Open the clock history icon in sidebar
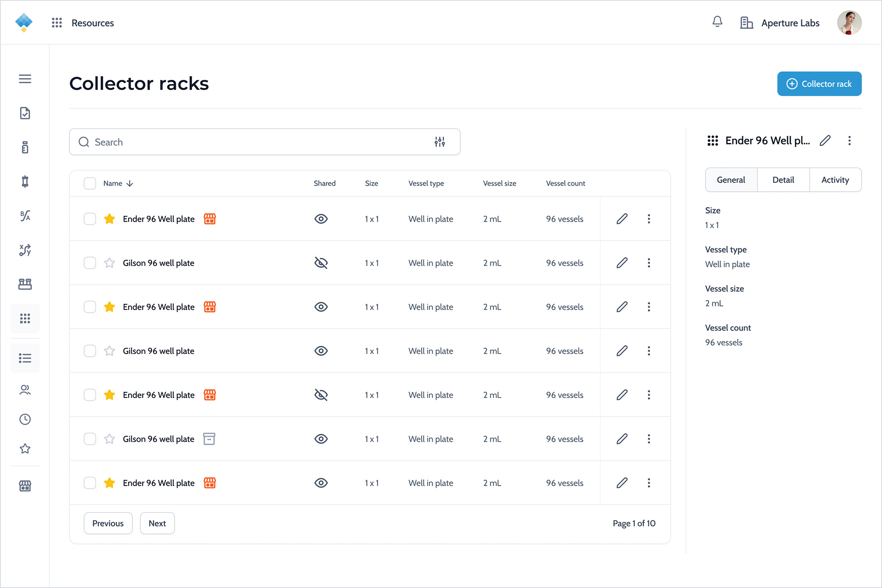The height and width of the screenshot is (588, 882). pos(25,419)
